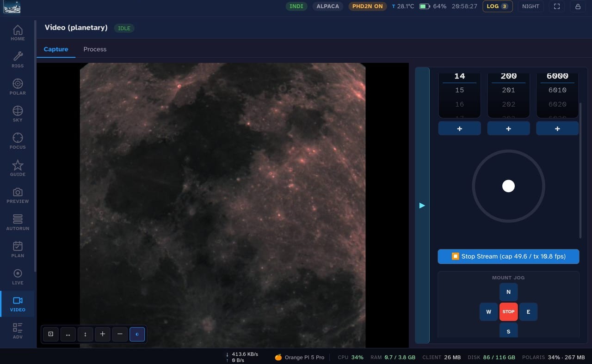Viewport: 592px width, 364px height.
Task: Toggle the half-circle contrast button
Action: (x=137, y=334)
